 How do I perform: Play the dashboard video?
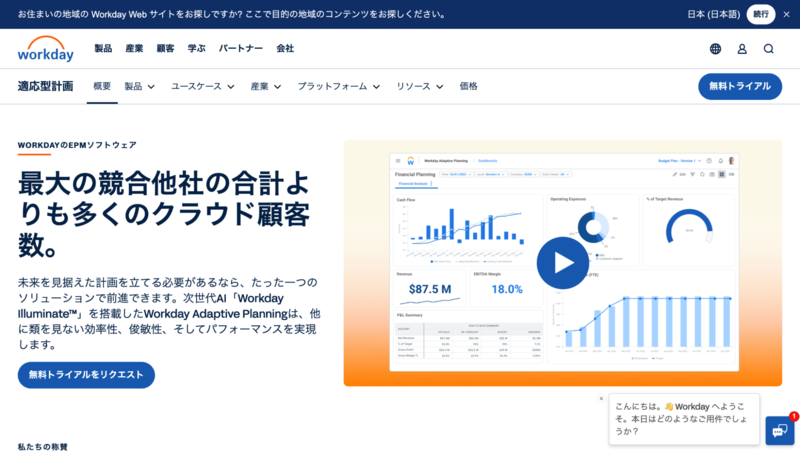pyautogui.click(x=563, y=263)
